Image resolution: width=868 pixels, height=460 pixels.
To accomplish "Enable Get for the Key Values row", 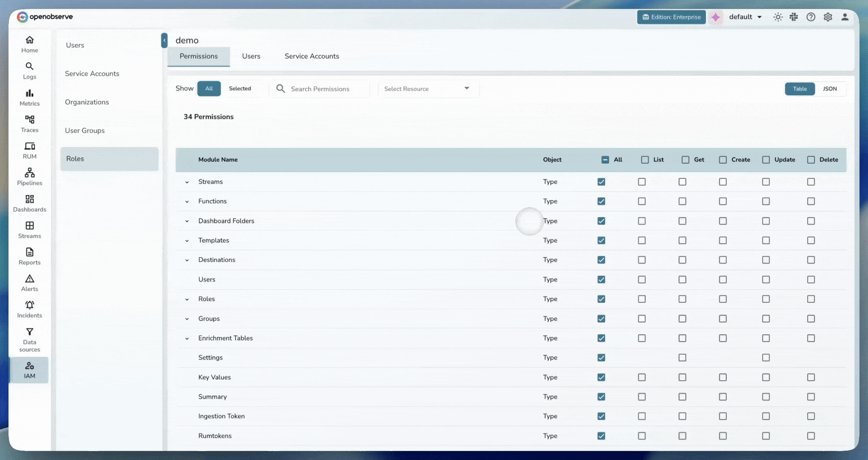I will click(682, 377).
